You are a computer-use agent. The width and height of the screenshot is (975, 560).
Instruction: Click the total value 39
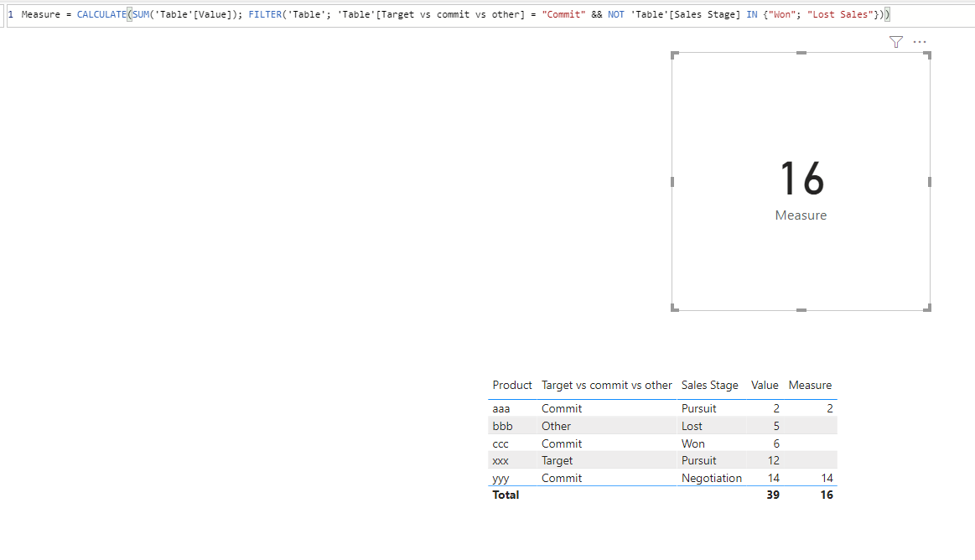click(773, 495)
